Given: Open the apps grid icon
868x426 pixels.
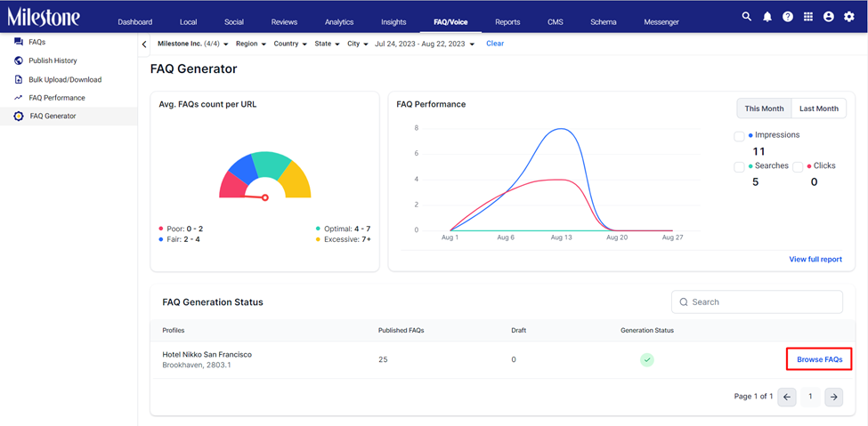Looking at the screenshot, I should pos(808,17).
